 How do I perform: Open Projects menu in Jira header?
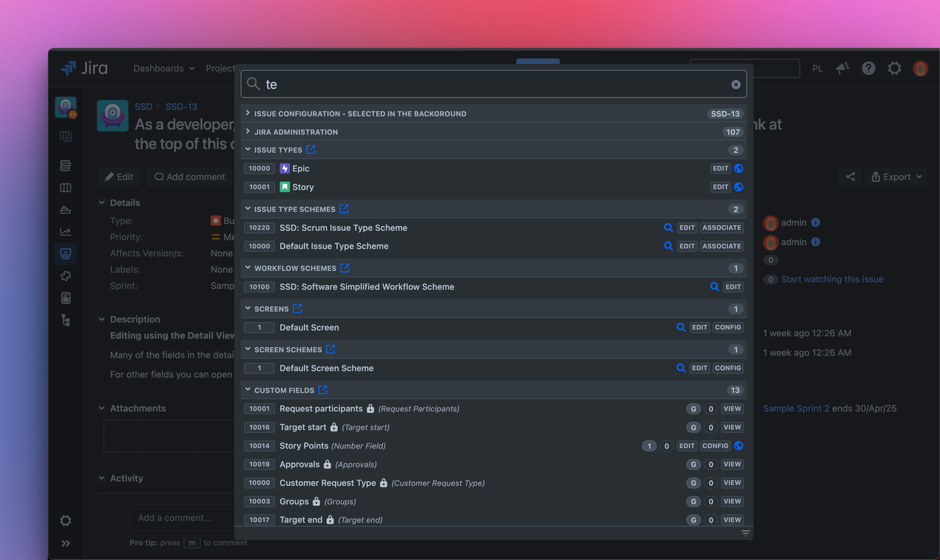pyautogui.click(x=221, y=68)
